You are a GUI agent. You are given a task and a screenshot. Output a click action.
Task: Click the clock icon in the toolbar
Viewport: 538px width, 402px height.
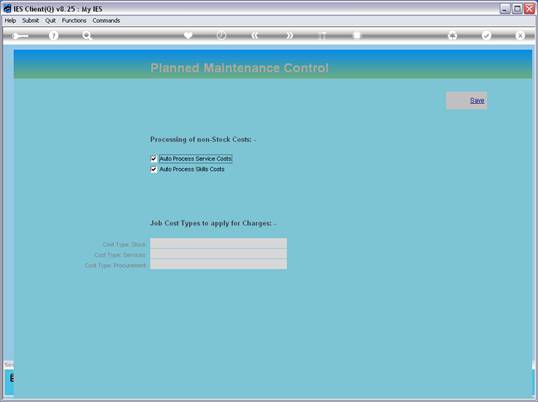(x=221, y=35)
